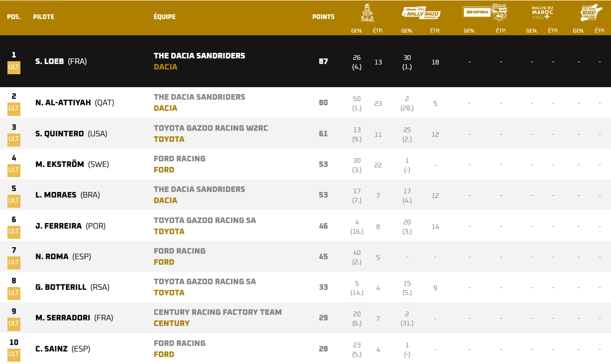
Task: Sort by the POINTS column header
Action: click(x=323, y=17)
